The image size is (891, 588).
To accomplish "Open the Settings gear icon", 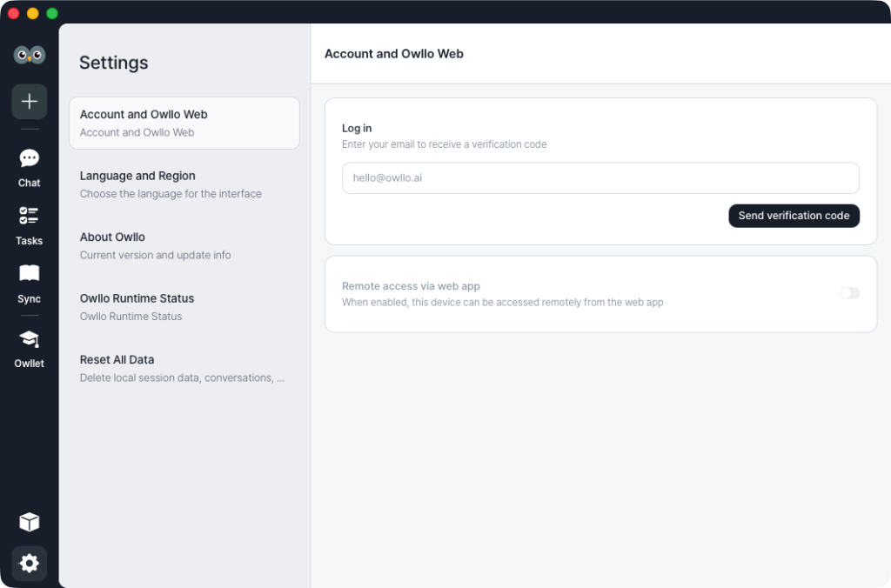I will pos(30,564).
